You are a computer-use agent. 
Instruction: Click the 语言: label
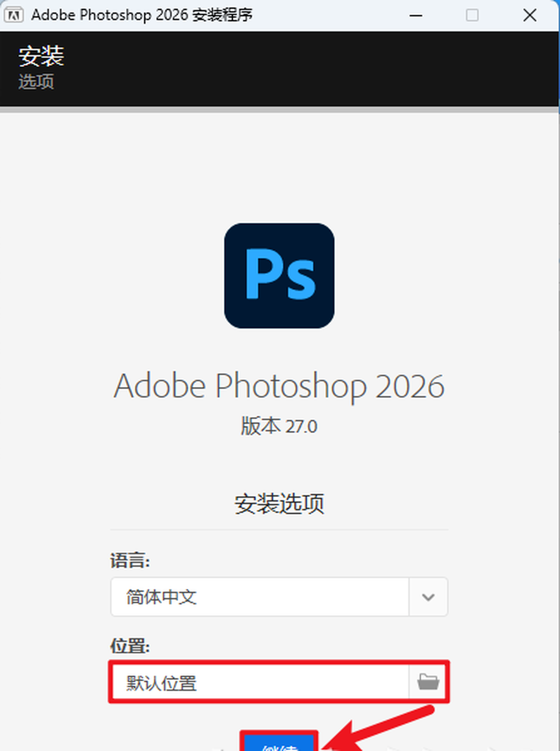[130, 560]
